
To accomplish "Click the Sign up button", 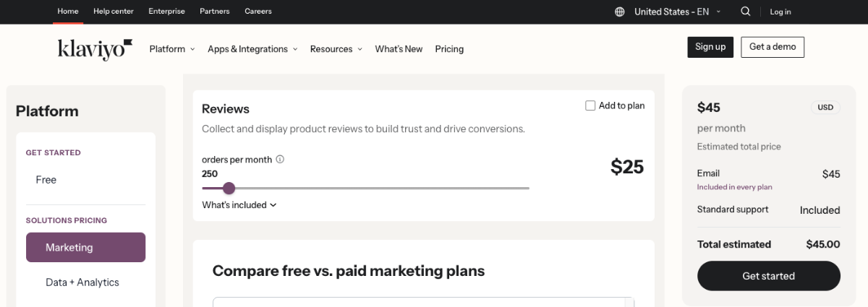I will (710, 47).
